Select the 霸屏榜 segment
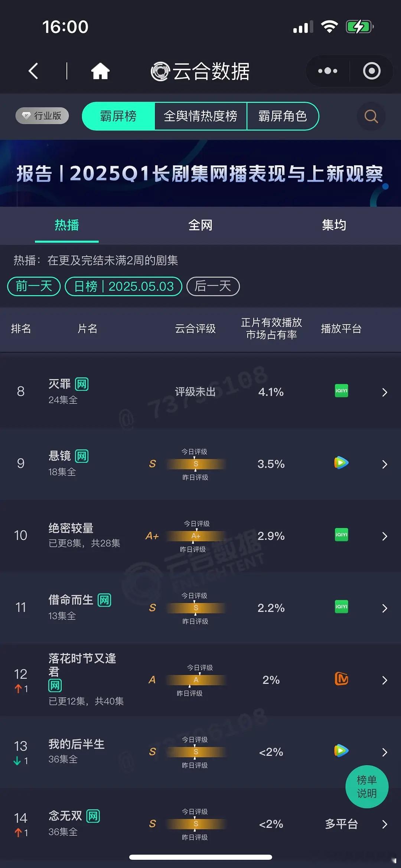Image resolution: width=401 pixels, height=868 pixels. 118,116
